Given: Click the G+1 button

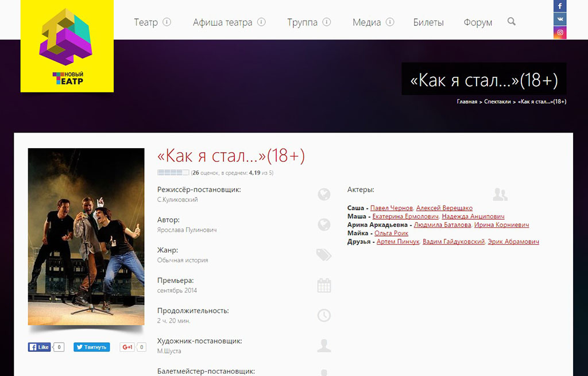Looking at the screenshot, I should pos(127,347).
